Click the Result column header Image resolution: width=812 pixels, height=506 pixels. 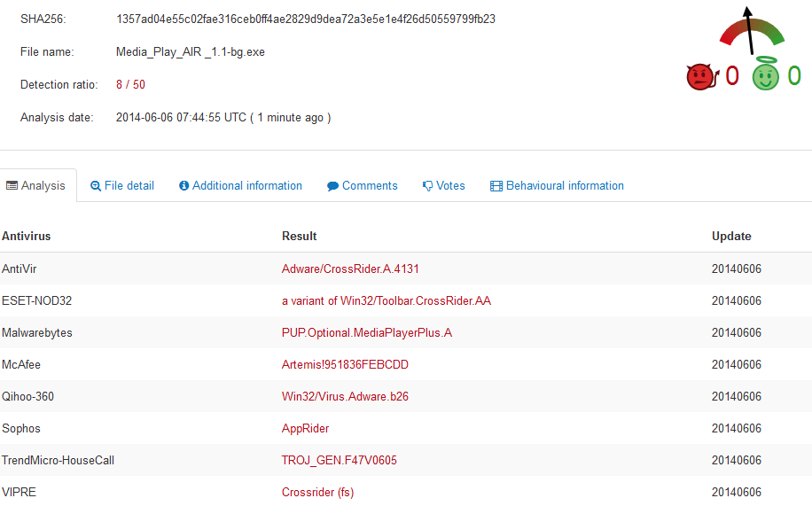tap(300, 237)
